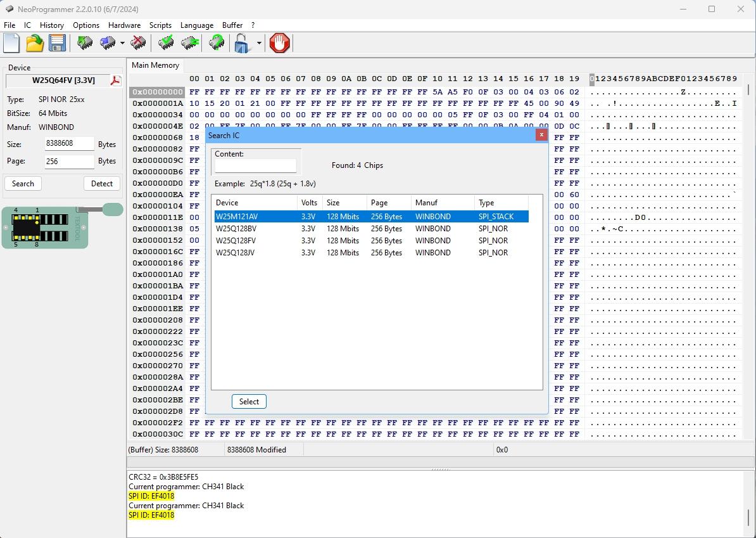
Task: Sort by the Device column header
Action: click(x=255, y=203)
